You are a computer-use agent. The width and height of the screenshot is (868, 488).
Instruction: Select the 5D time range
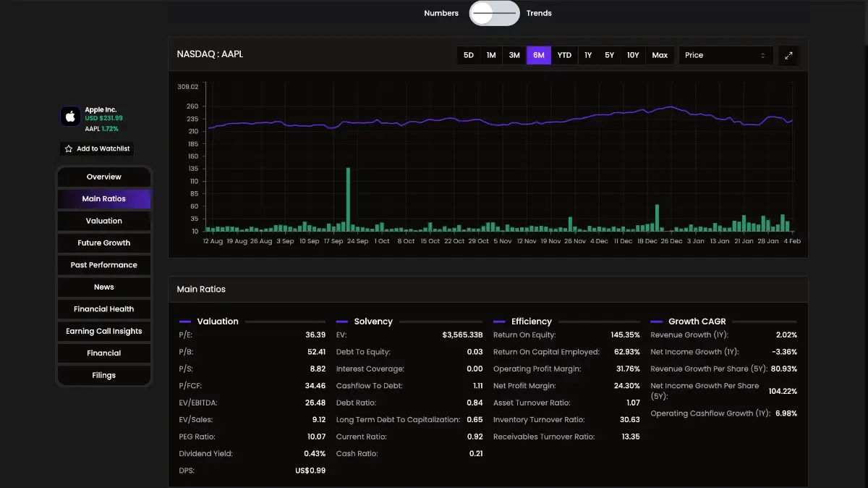coord(468,55)
